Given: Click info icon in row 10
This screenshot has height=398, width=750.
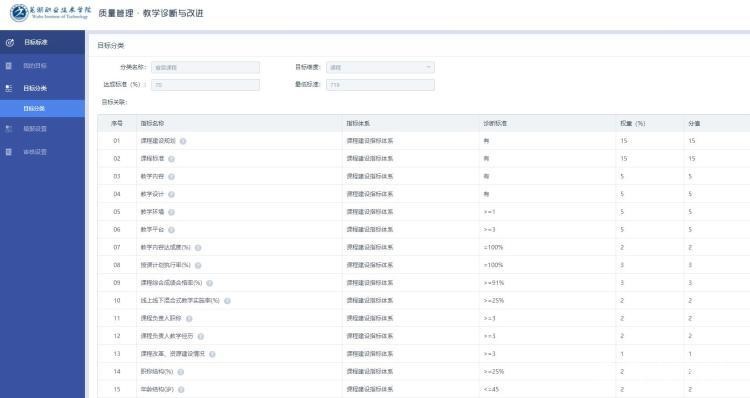Looking at the screenshot, I should pos(227,301).
